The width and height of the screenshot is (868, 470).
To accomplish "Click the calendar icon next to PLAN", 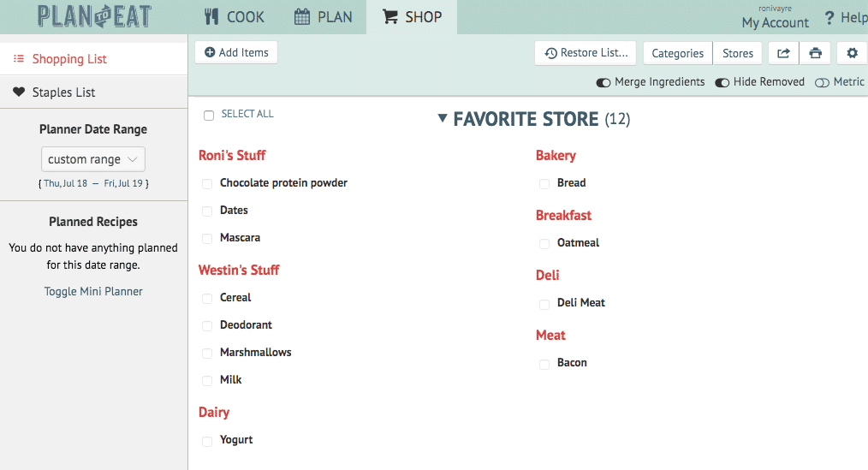I will pyautogui.click(x=301, y=16).
